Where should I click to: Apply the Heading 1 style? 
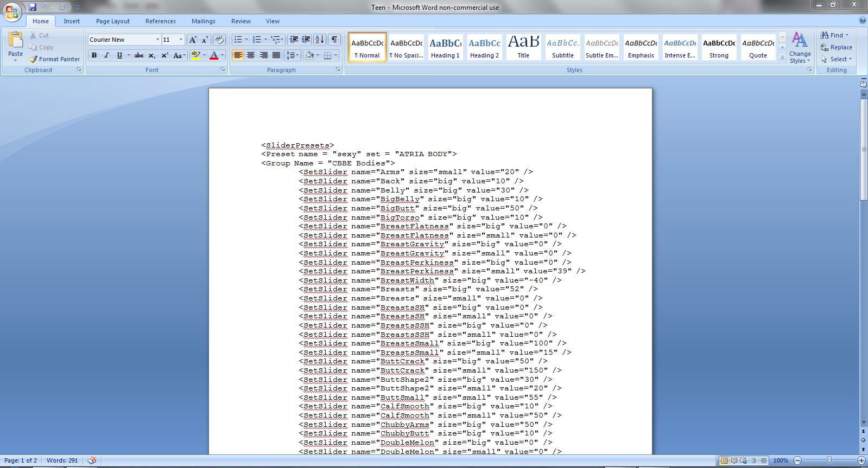click(445, 47)
